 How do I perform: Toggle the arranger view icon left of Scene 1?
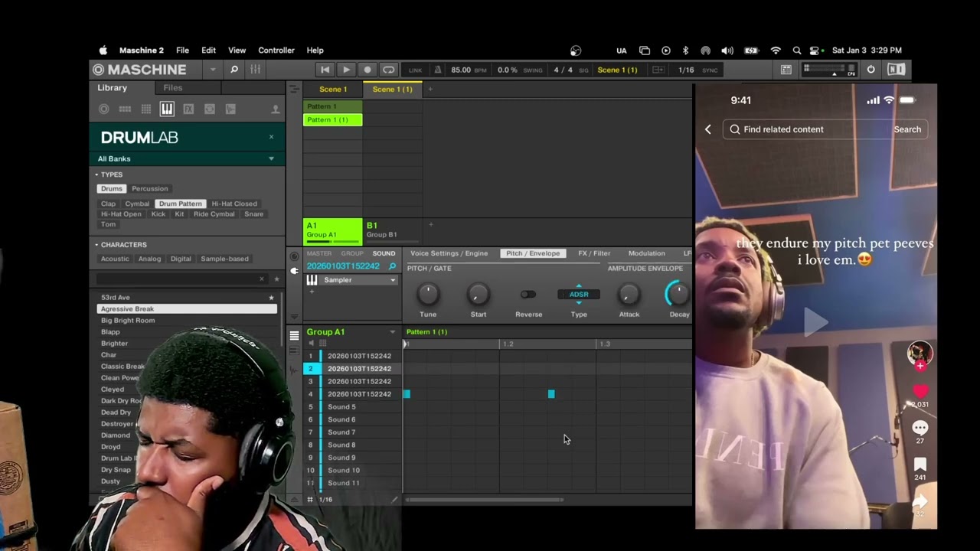[294, 89]
